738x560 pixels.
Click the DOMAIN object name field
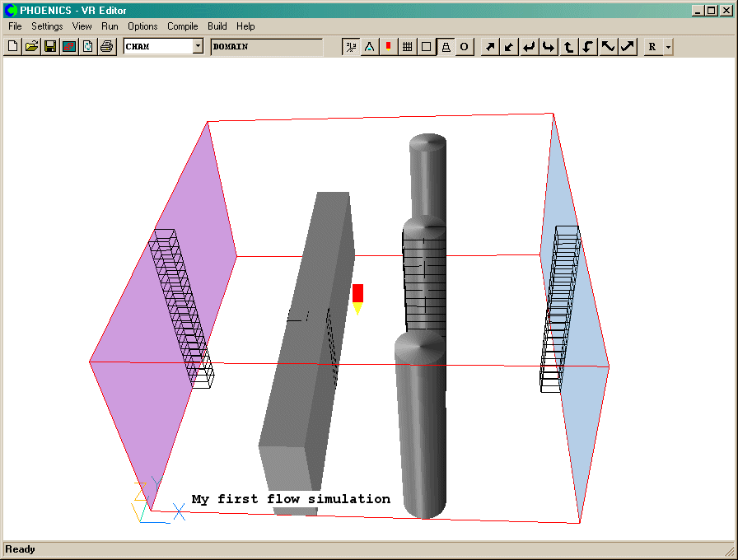[x=266, y=47]
